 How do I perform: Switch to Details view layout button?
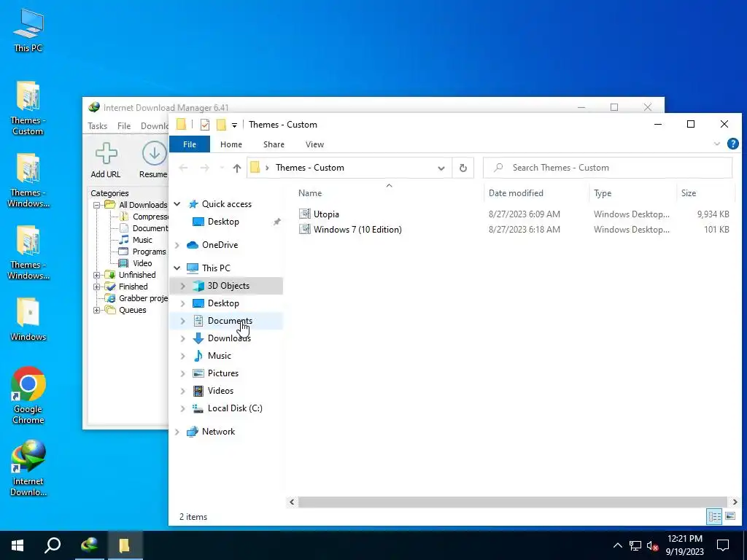coord(714,516)
